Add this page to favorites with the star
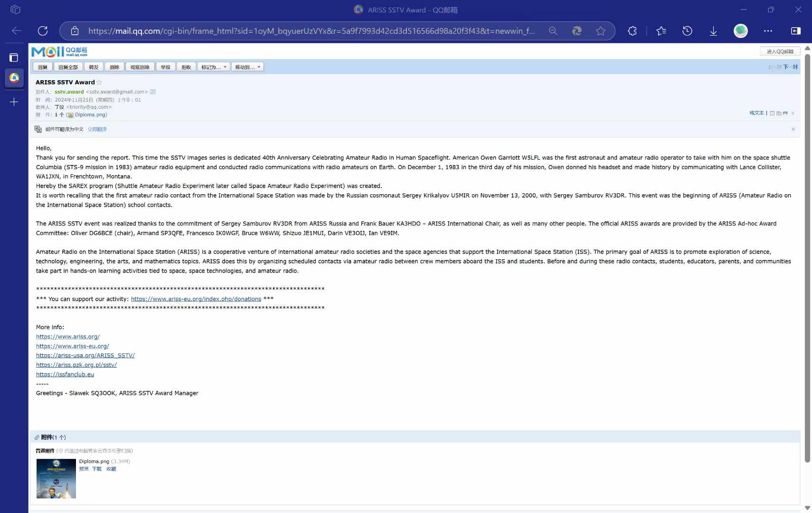Image resolution: width=812 pixels, height=513 pixels. point(601,31)
